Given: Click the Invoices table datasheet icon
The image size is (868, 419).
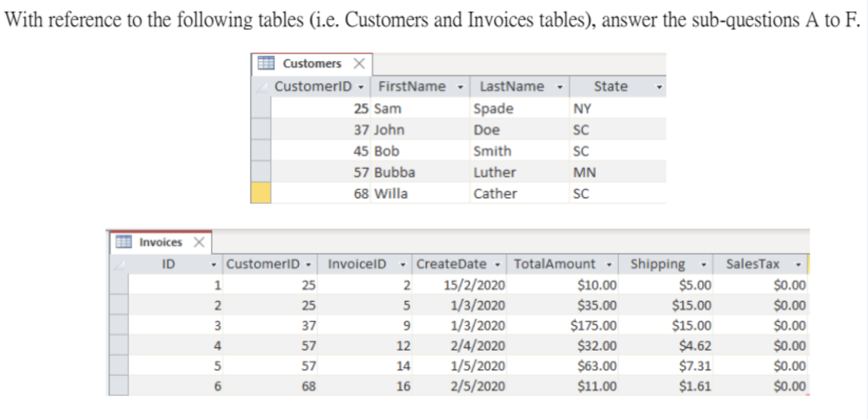Looking at the screenshot, I should [x=124, y=242].
